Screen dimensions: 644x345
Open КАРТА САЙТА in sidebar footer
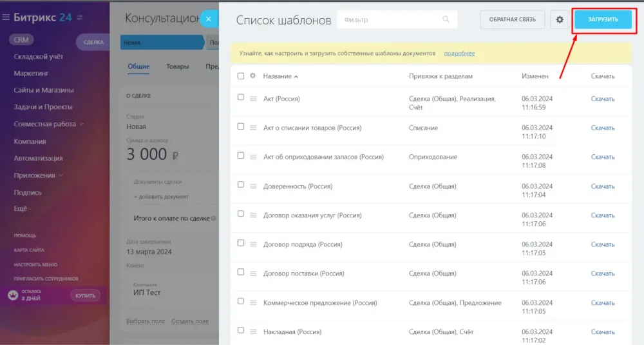[x=29, y=250]
